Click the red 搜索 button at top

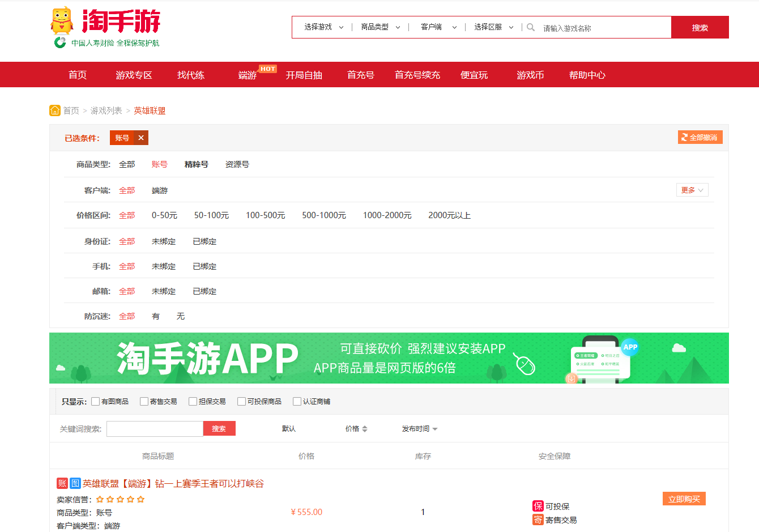coord(700,27)
